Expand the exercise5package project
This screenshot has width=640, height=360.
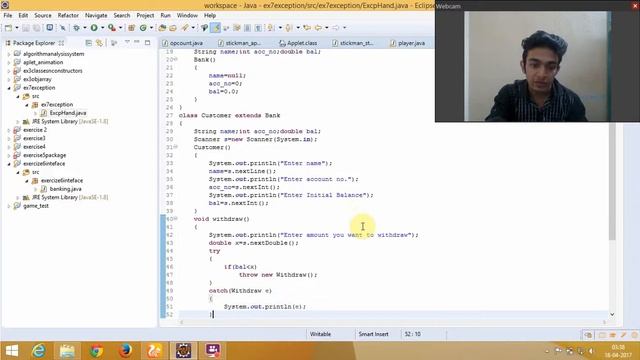[9, 155]
